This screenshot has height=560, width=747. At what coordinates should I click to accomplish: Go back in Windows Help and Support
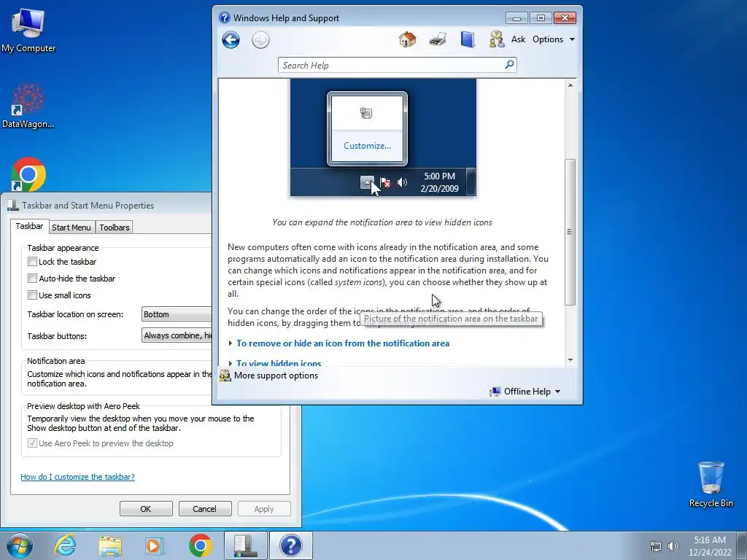tap(231, 40)
